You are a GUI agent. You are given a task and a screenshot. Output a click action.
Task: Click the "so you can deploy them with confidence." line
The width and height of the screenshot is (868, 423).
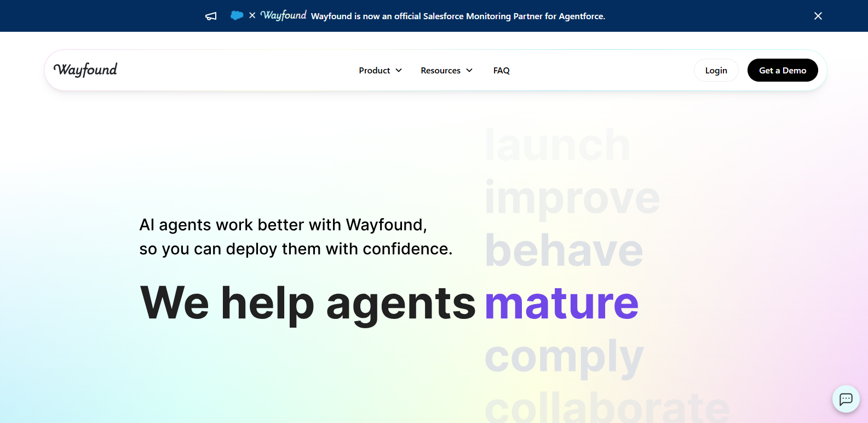point(296,249)
